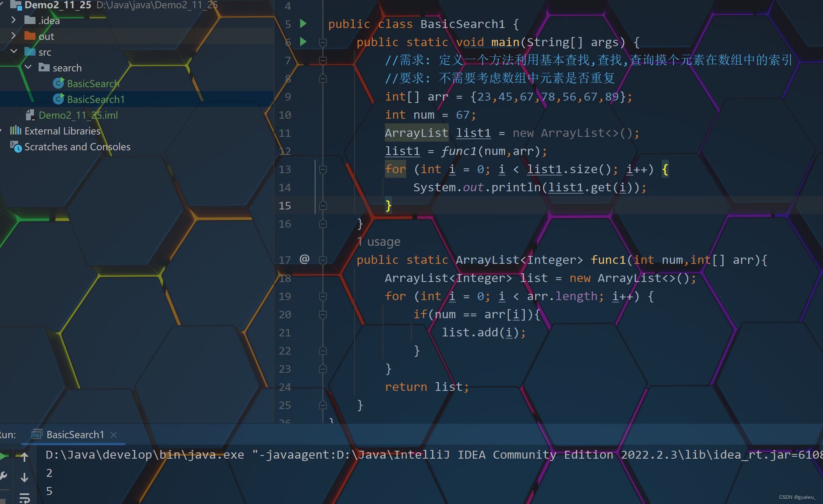Image resolution: width=823 pixels, height=504 pixels.
Task: Fold the main method at line 6
Action: 323,42
